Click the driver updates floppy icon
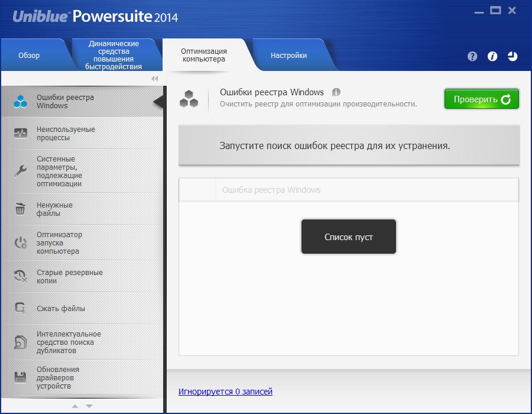 (x=20, y=377)
